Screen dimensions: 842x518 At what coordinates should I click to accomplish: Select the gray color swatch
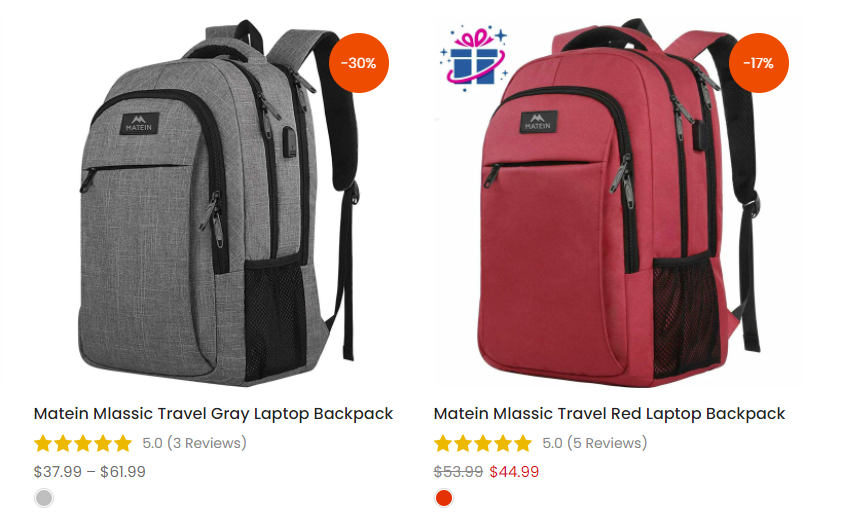pyautogui.click(x=44, y=498)
